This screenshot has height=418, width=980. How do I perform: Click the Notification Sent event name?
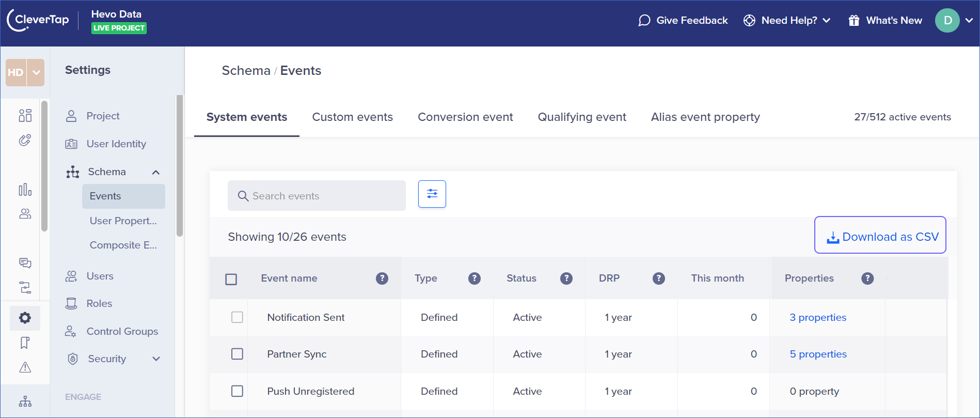306,317
